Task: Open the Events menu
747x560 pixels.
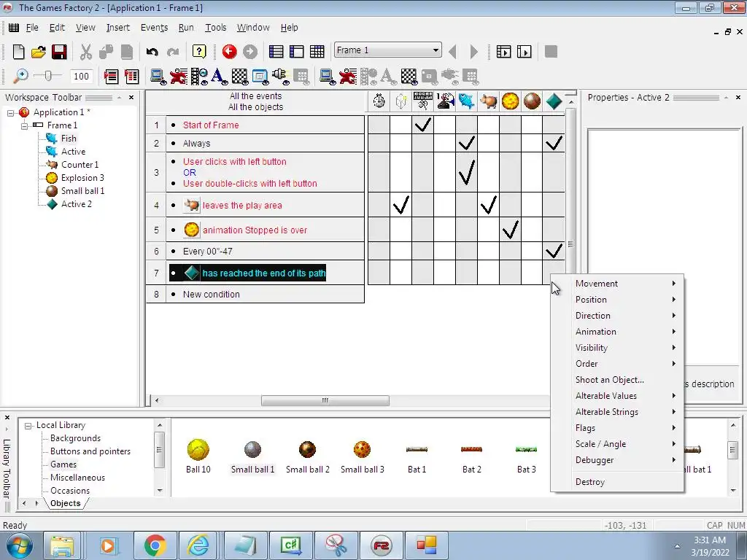Action: (x=154, y=28)
